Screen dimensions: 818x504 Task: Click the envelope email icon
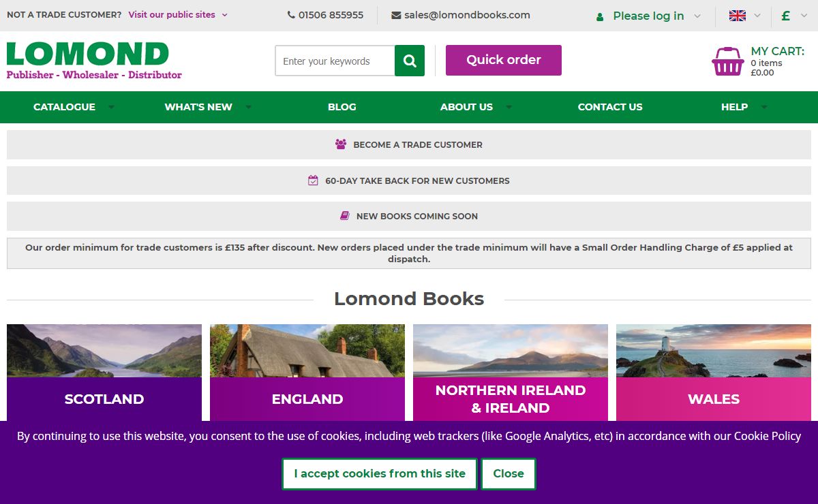tap(396, 15)
